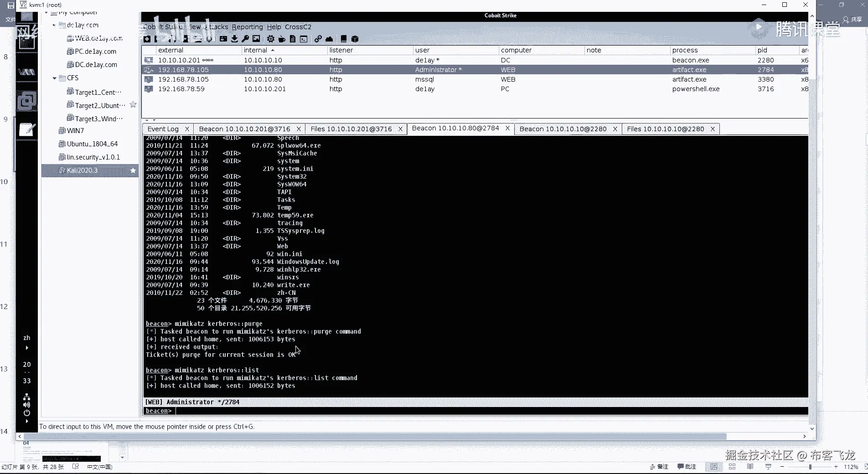868x474 pixels.
Task: Switch to slide sorter view
Action: 732,467
